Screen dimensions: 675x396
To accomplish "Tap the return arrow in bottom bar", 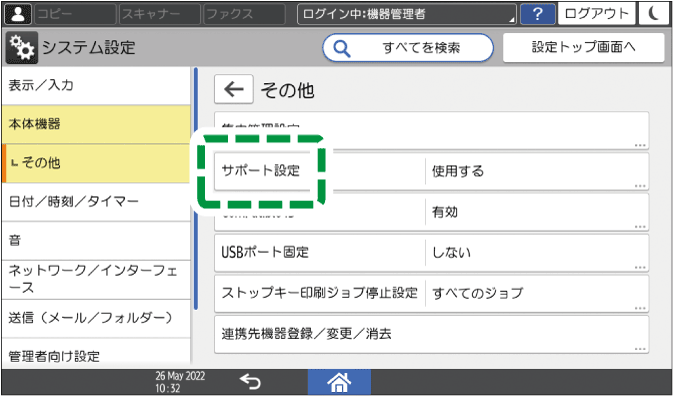I will pos(250,381).
